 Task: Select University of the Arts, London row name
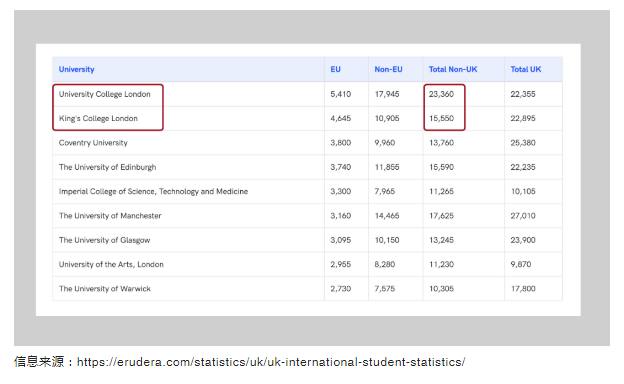111,264
